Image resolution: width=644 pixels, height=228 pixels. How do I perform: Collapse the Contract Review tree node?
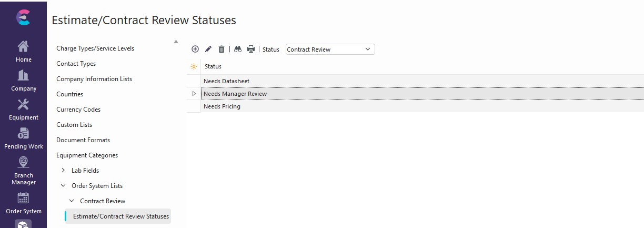pos(72,201)
